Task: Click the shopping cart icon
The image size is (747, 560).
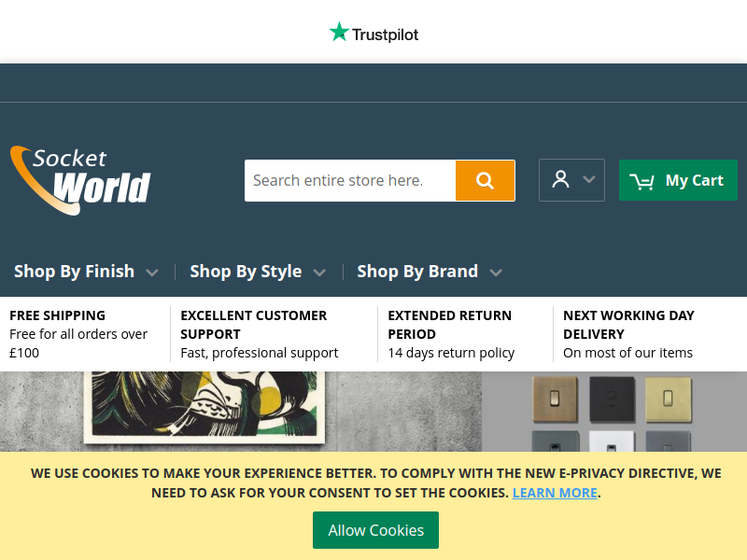Action: point(641,181)
